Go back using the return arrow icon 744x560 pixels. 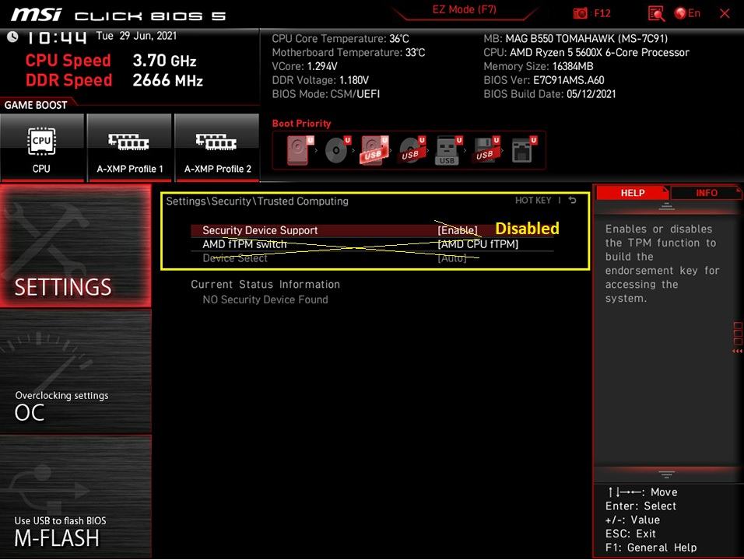[573, 200]
